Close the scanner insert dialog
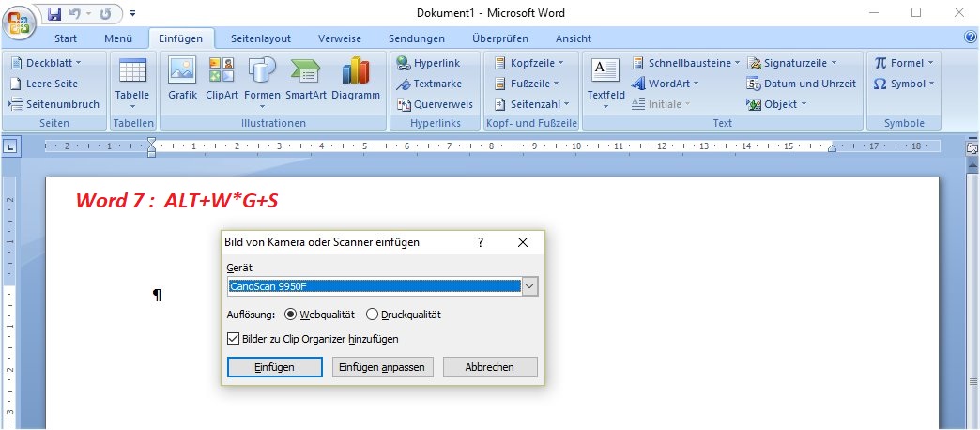 523,242
